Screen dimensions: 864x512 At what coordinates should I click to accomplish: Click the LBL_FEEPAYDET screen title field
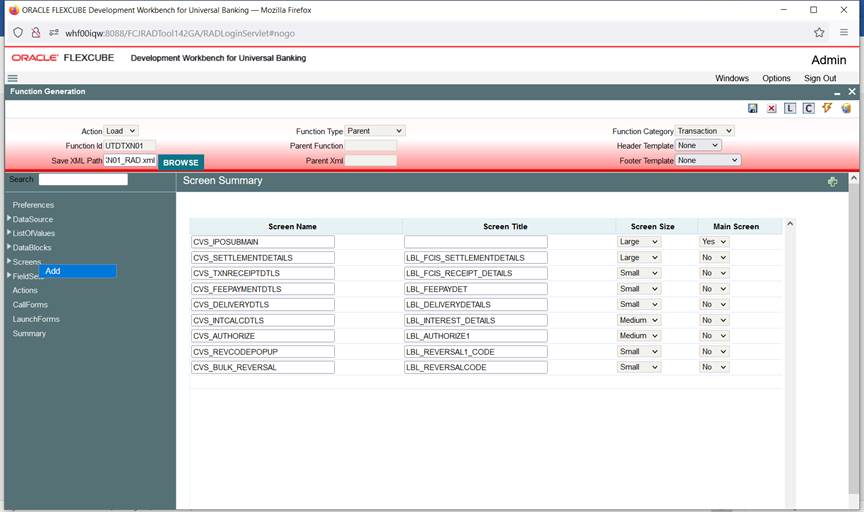[x=476, y=289]
